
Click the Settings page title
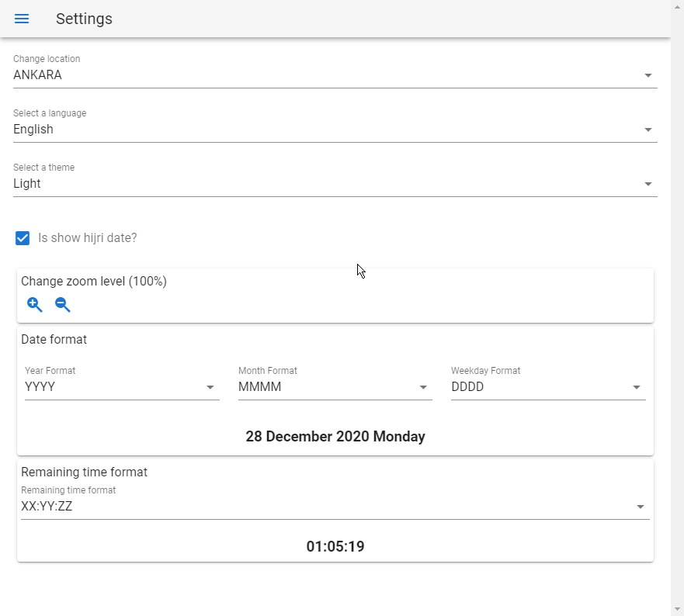84,19
